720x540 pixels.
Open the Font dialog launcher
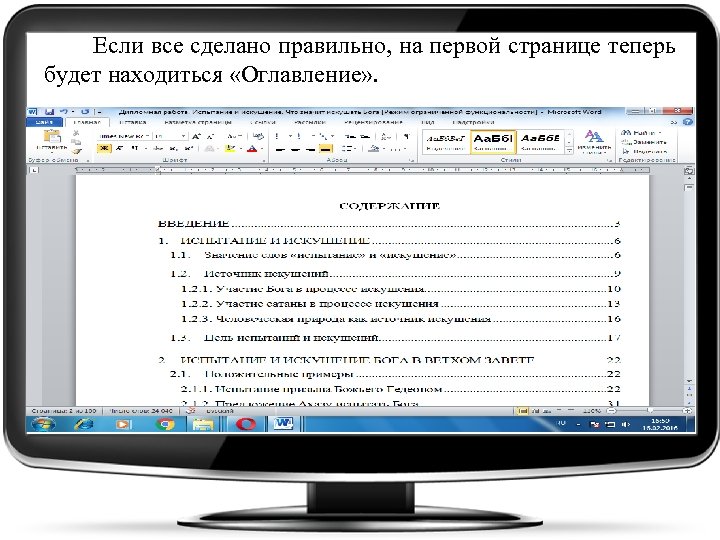[x=264, y=160]
